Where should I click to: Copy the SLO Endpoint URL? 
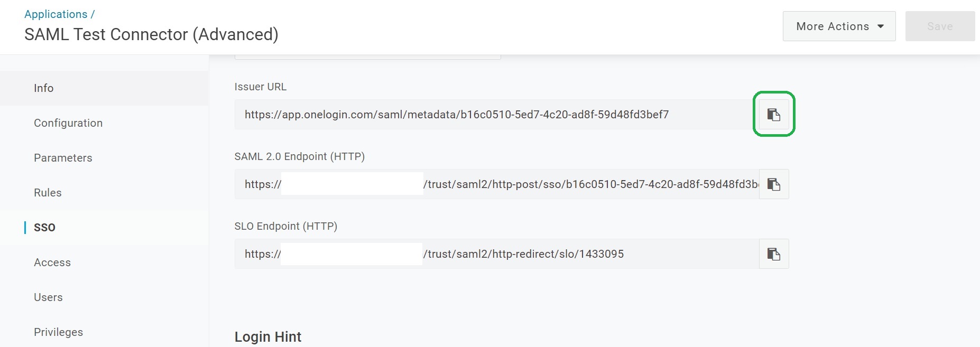point(774,254)
